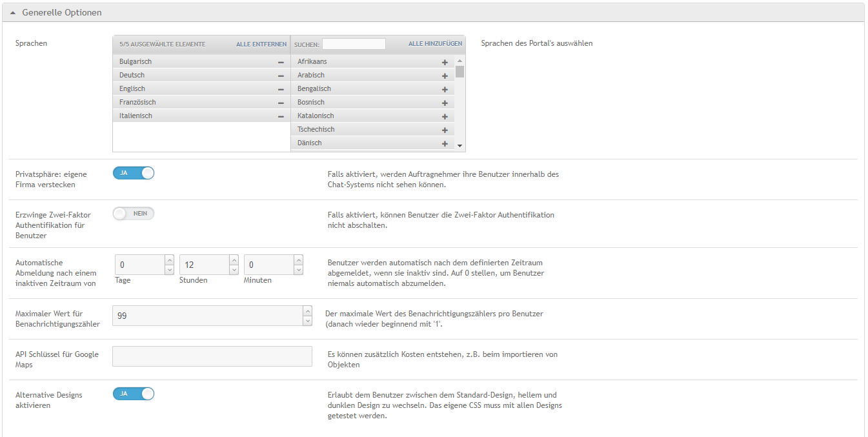Viewport: 868px width, 437px height.
Task: Select Bengalisch in the available languages list
Action: coord(373,89)
